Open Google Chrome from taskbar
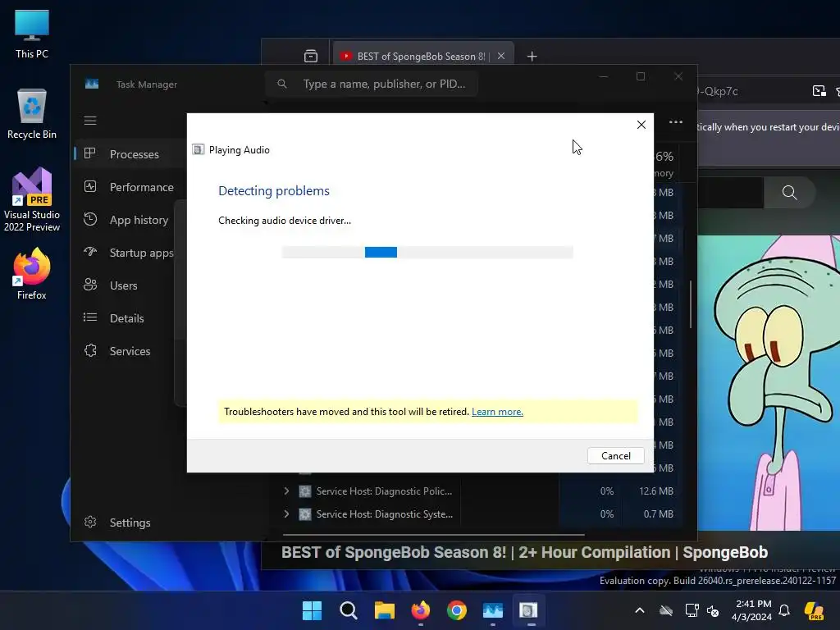Image resolution: width=840 pixels, height=630 pixels. tap(456, 610)
